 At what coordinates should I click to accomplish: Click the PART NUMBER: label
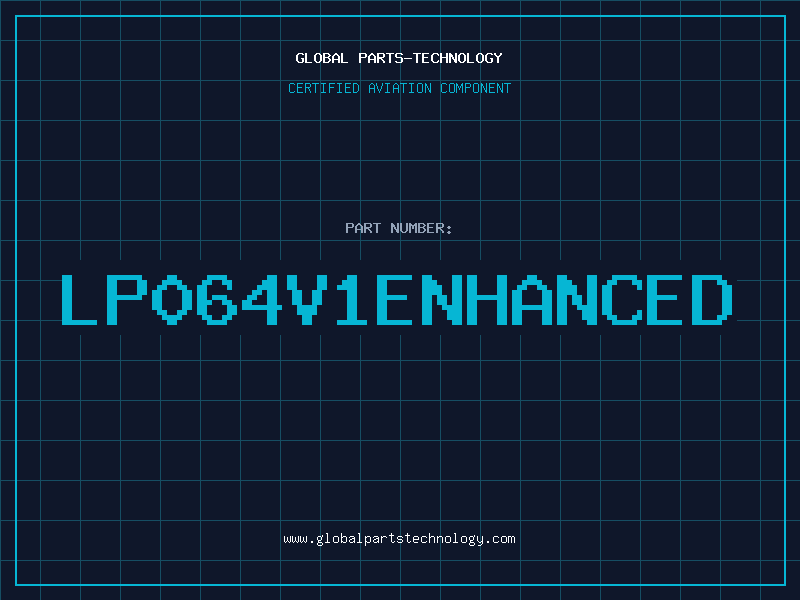pyautogui.click(x=399, y=228)
